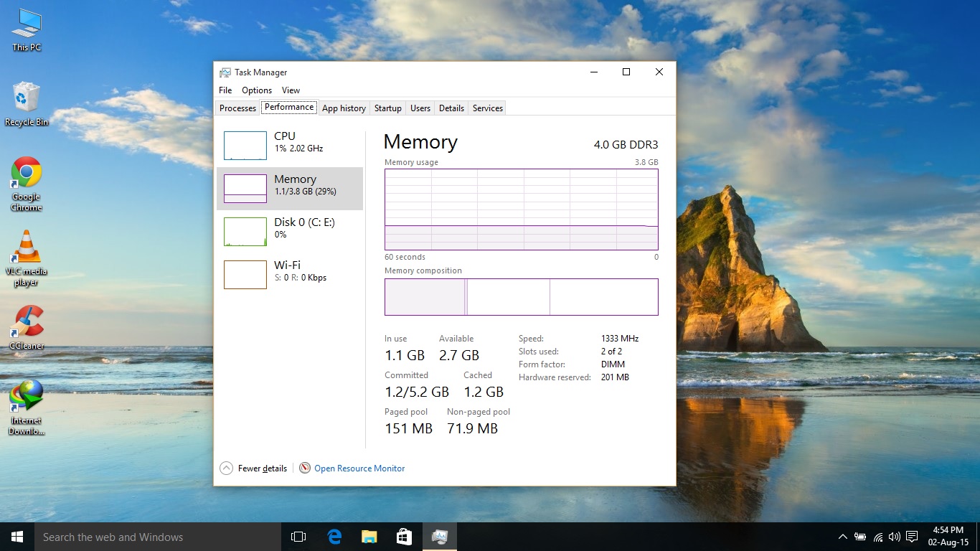The image size is (980, 551).
Task: Open the Action Center notifications icon
Action: (912, 537)
